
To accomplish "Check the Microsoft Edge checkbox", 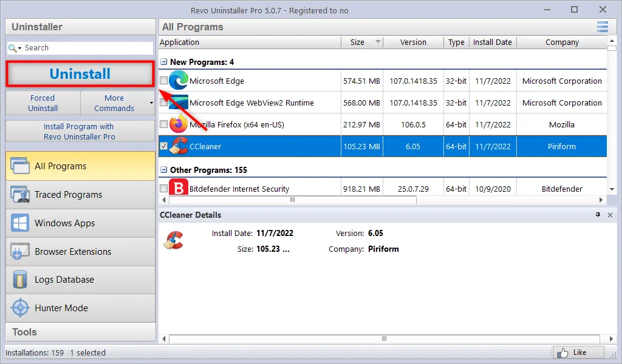I will pyautogui.click(x=163, y=81).
